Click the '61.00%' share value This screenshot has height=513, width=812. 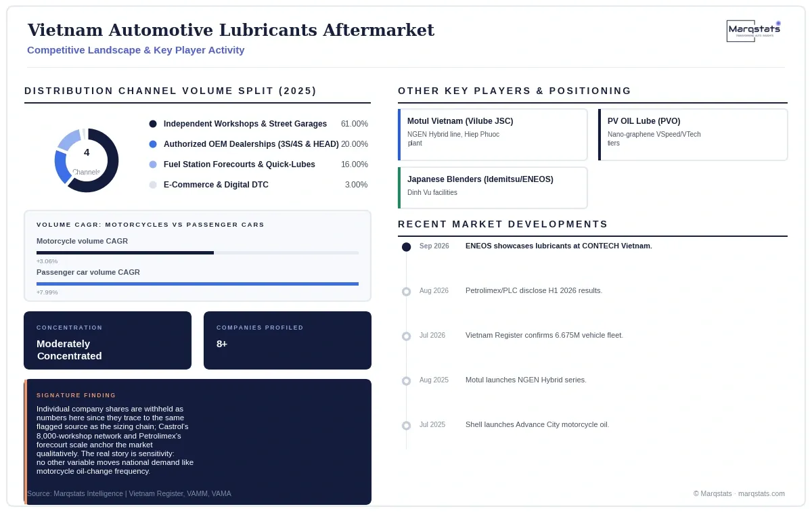tap(355, 124)
